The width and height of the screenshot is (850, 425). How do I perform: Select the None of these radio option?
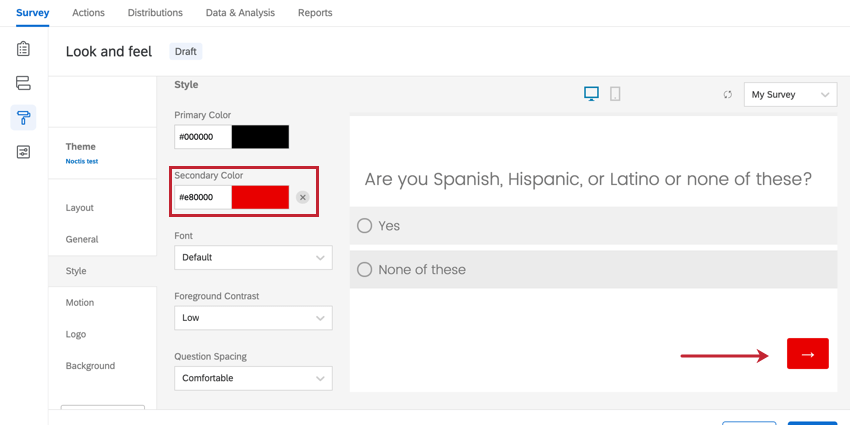[x=365, y=270]
